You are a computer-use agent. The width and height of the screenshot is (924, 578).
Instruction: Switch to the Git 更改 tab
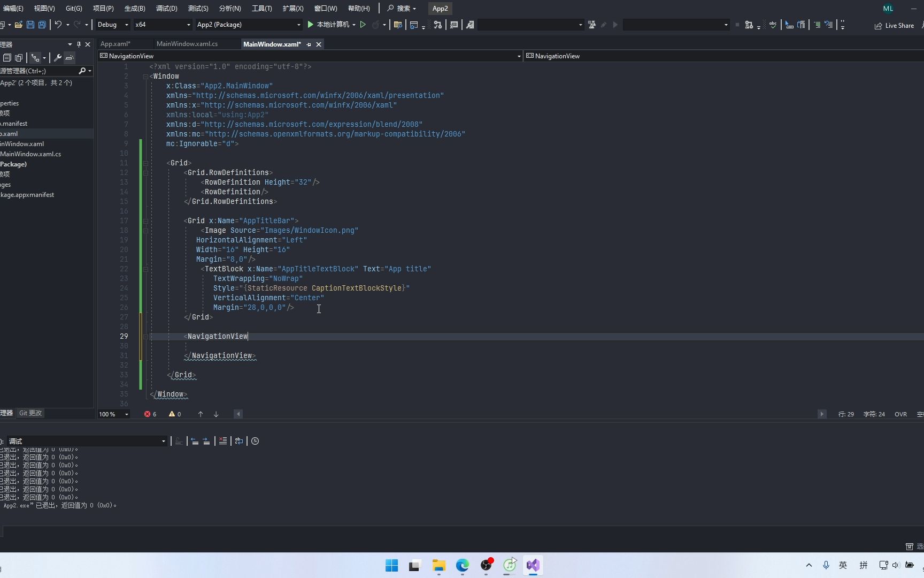pyautogui.click(x=30, y=413)
